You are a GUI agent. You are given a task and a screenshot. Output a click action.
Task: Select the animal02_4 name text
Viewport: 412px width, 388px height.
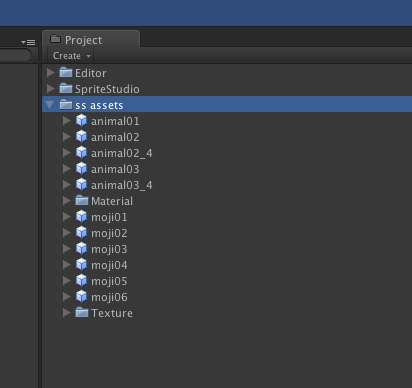122,153
